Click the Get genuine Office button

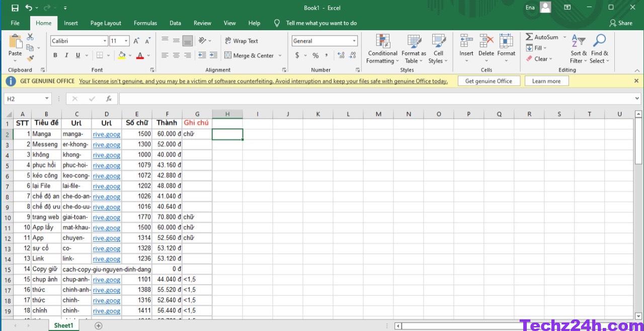(489, 81)
